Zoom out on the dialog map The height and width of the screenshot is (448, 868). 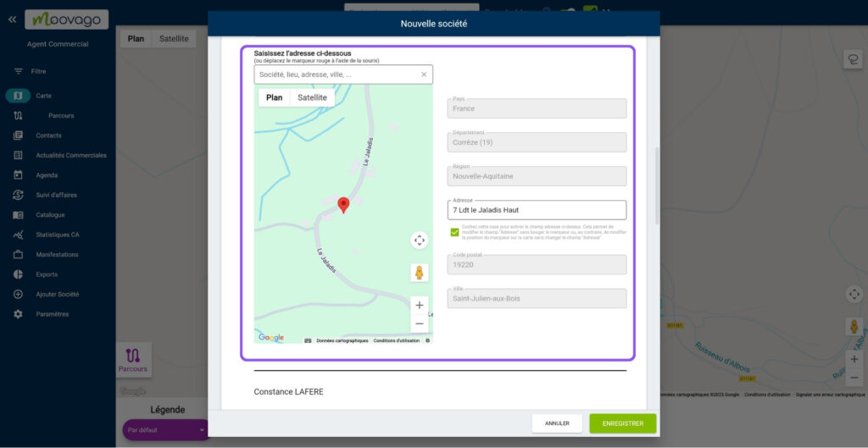coord(420,324)
